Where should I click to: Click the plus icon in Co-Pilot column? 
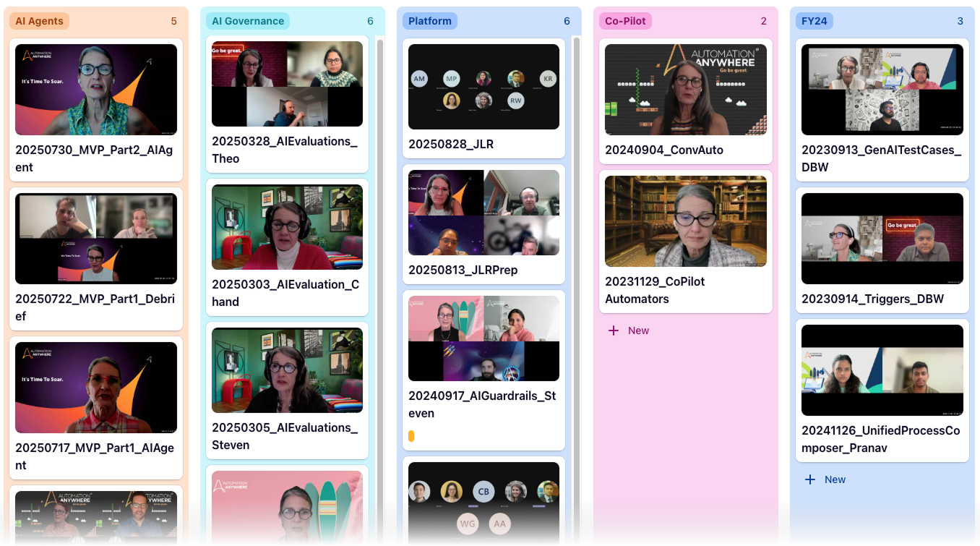click(x=614, y=330)
